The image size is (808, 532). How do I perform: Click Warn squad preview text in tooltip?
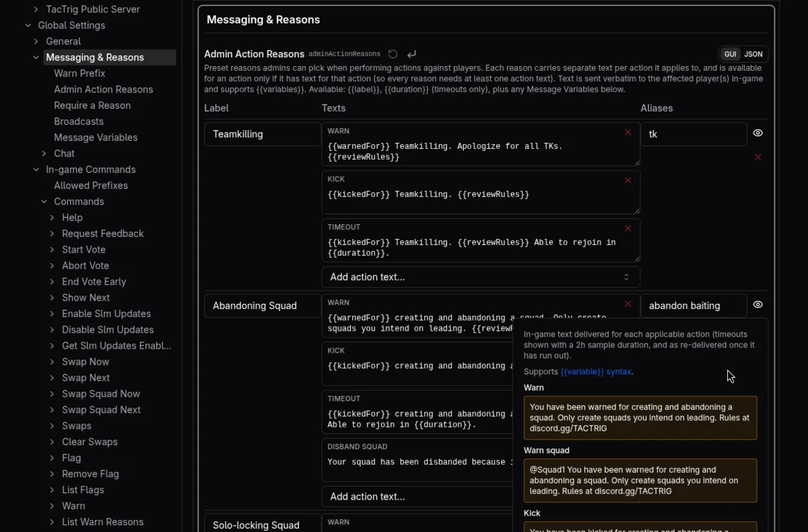click(640, 481)
